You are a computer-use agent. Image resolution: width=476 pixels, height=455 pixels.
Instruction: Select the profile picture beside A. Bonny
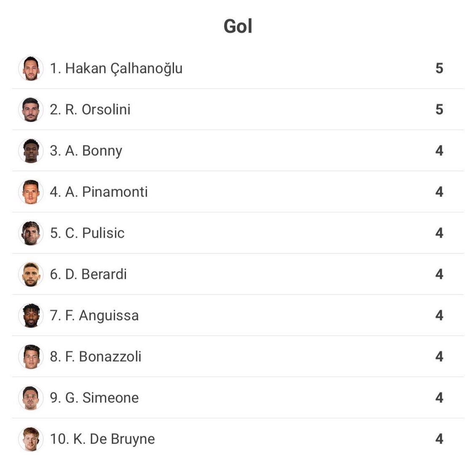click(x=31, y=151)
